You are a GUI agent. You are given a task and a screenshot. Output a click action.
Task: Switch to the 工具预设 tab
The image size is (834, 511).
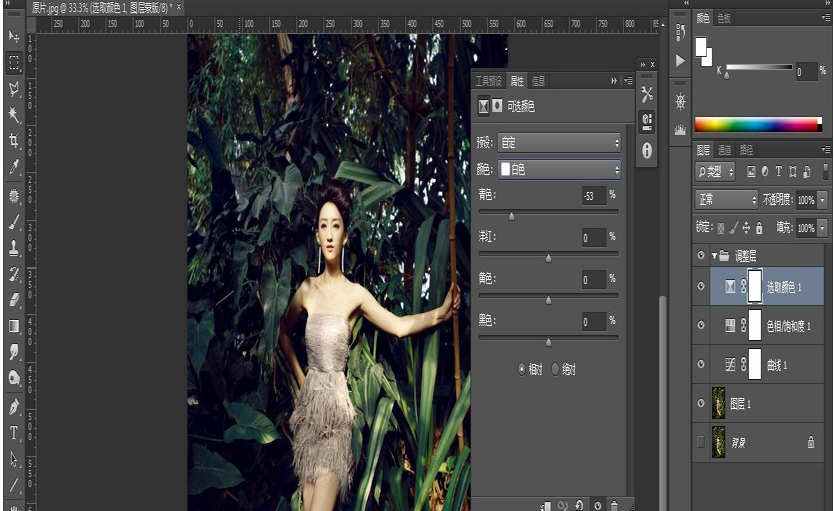point(488,81)
